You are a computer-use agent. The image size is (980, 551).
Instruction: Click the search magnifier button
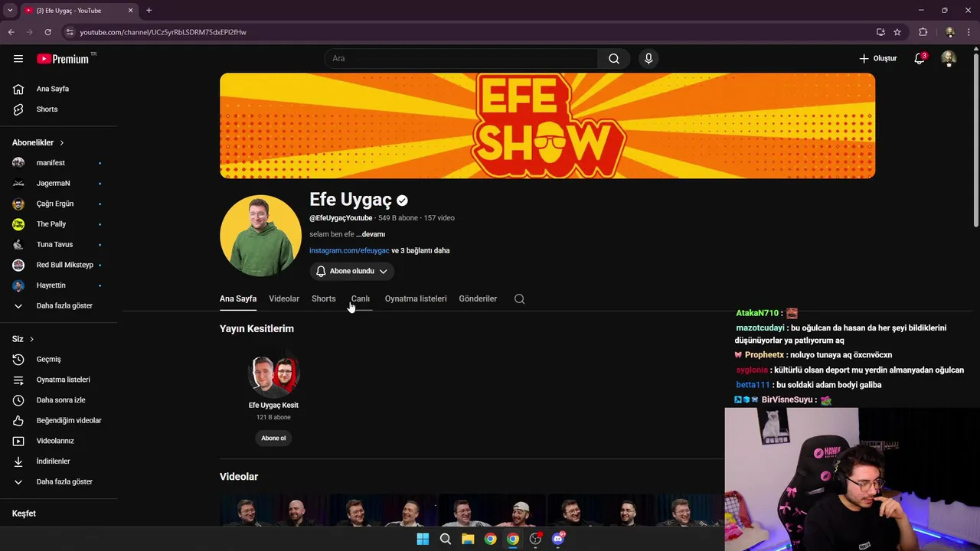click(x=613, y=59)
